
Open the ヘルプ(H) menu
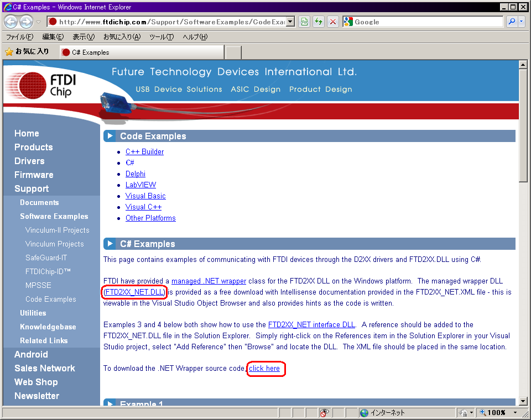tap(195, 37)
